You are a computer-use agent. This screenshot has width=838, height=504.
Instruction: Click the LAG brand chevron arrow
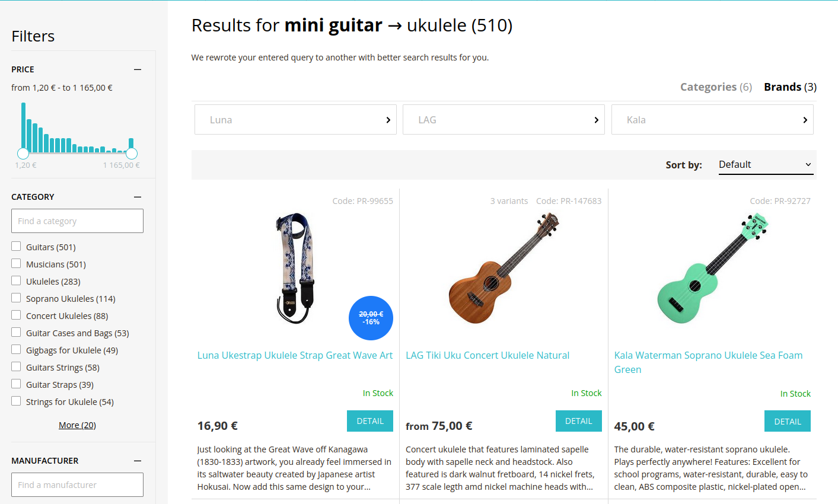(596, 120)
